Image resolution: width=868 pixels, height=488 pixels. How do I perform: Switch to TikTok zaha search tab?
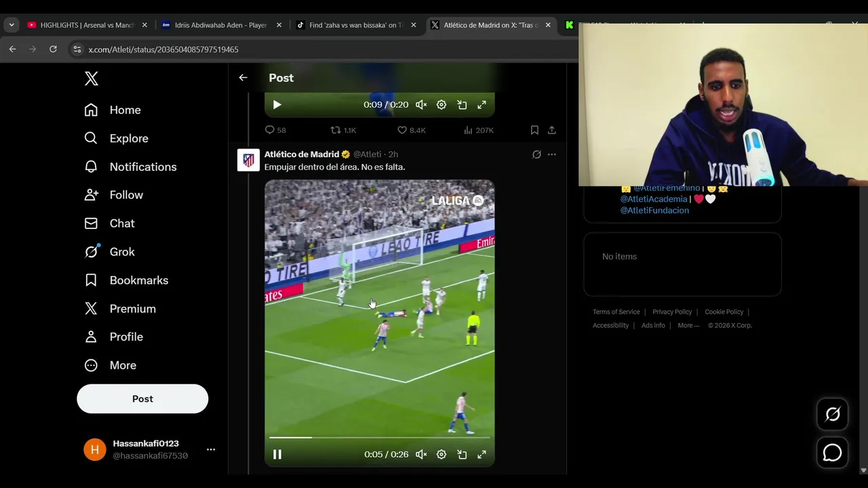pyautogui.click(x=355, y=25)
